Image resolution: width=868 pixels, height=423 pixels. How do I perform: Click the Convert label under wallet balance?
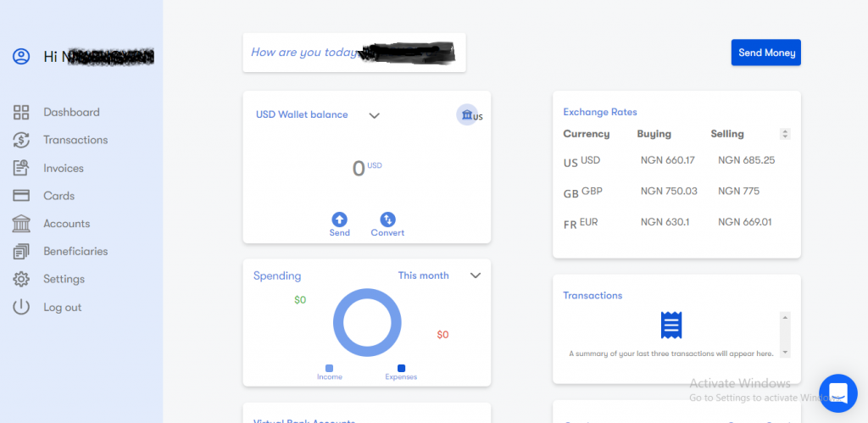point(387,233)
